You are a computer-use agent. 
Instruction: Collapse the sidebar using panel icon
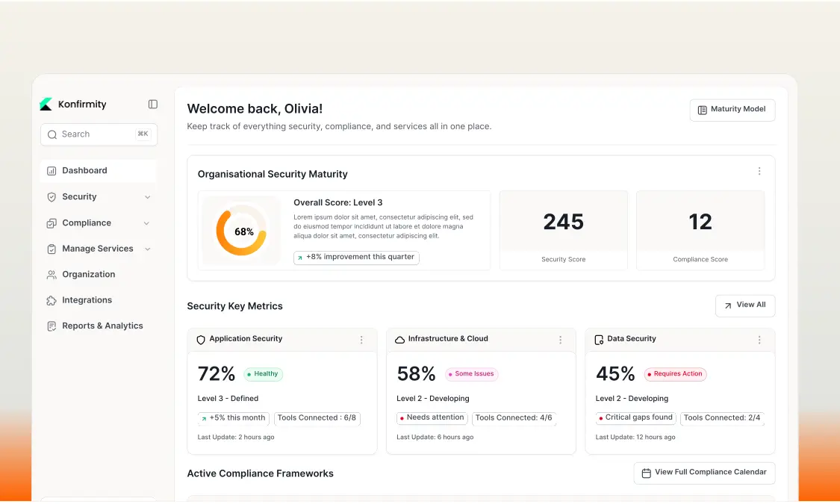click(152, 104)
